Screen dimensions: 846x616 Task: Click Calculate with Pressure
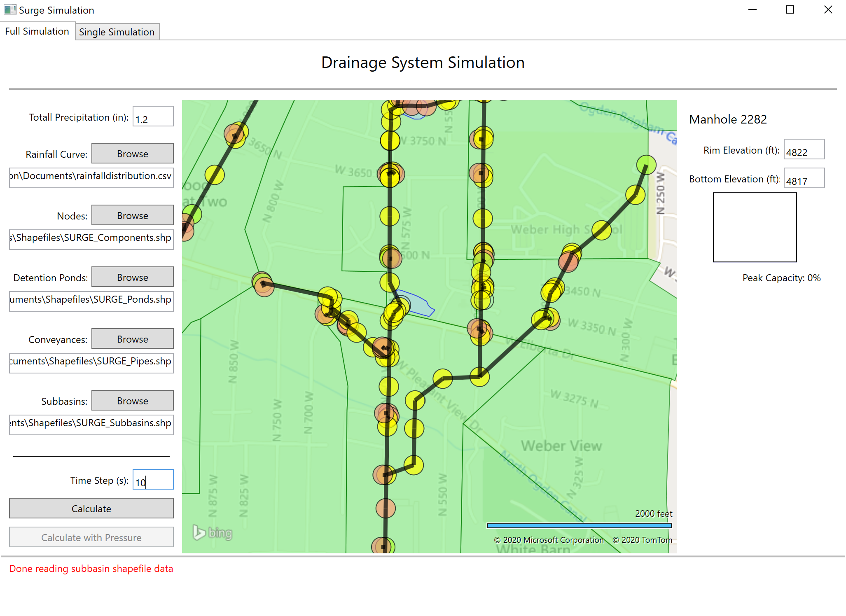[x=91, y=537]
